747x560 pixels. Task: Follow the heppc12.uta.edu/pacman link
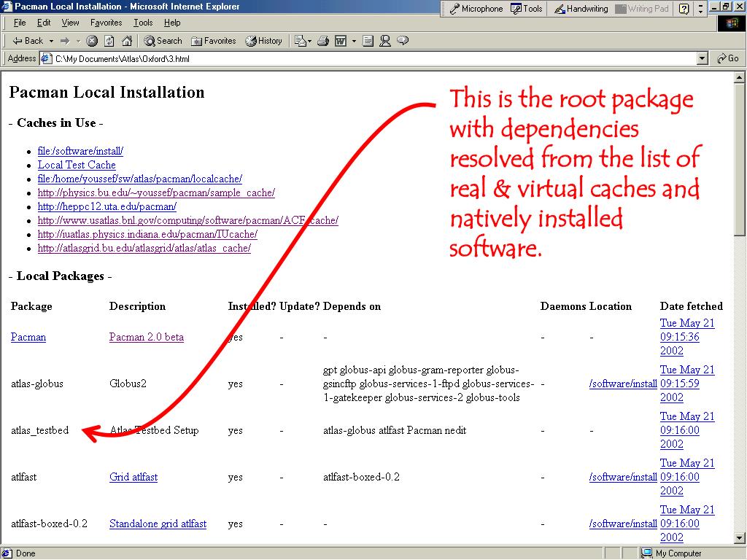pyautogui.click(x=107, y=206)
